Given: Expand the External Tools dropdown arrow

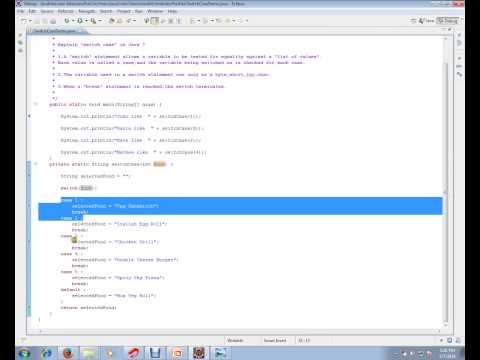Looking at the screenshot, I should (x=100, y=21).
